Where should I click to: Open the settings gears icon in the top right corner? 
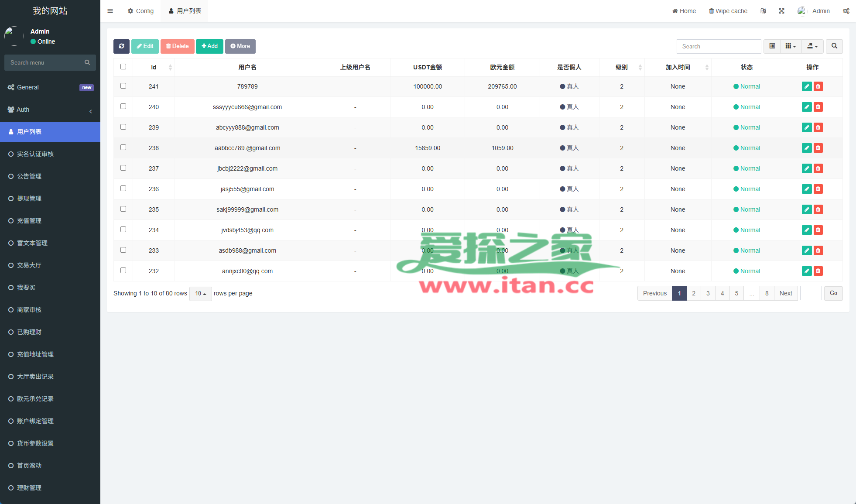pos(846,11)
